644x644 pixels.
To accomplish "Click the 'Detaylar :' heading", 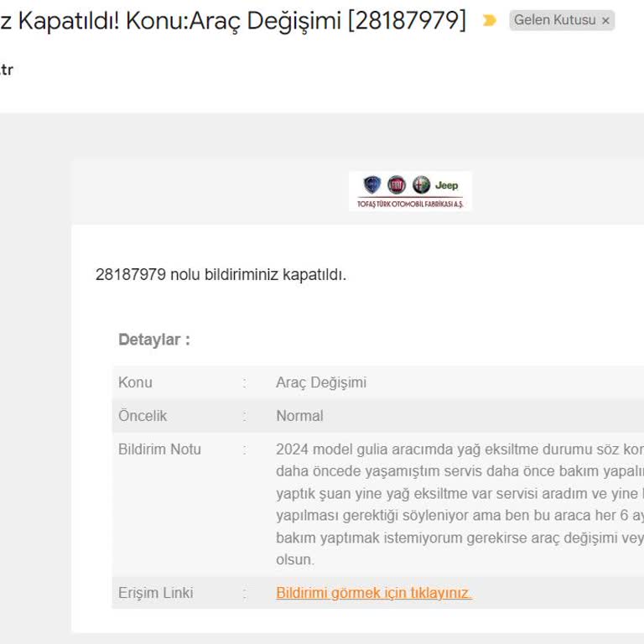I will pos(154,340).
